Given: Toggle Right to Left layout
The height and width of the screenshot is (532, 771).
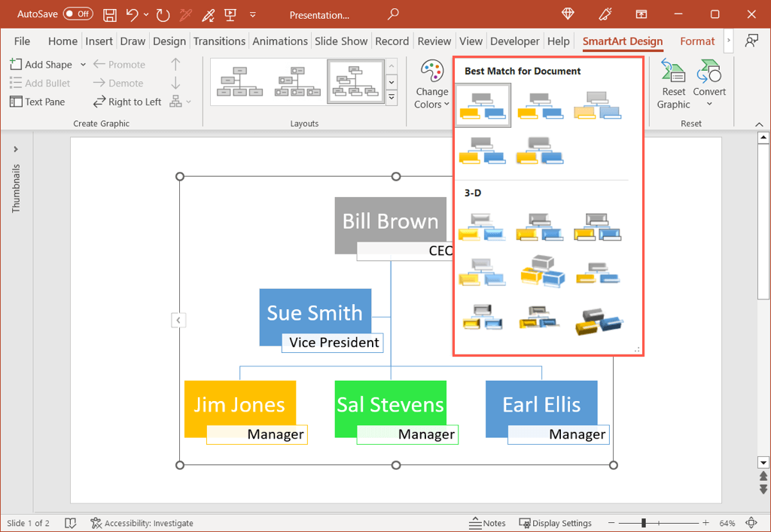Looking at the screenshot, I should tap(127, 102).
